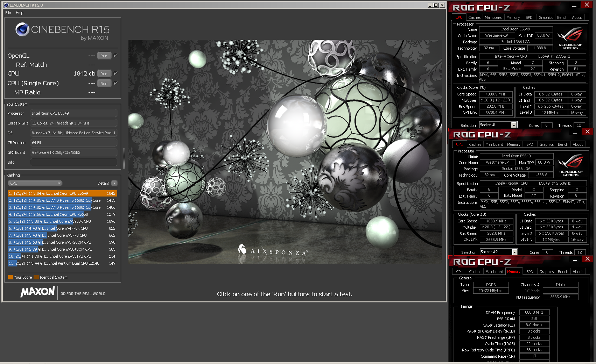Close the middle ROG CPU-Z window
596x364 pixels.
588,131
